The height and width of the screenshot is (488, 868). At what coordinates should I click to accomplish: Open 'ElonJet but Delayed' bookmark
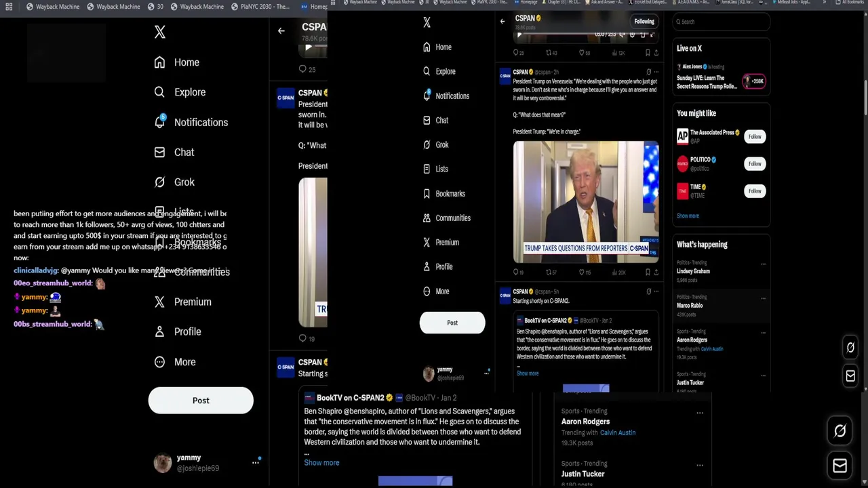647,2
